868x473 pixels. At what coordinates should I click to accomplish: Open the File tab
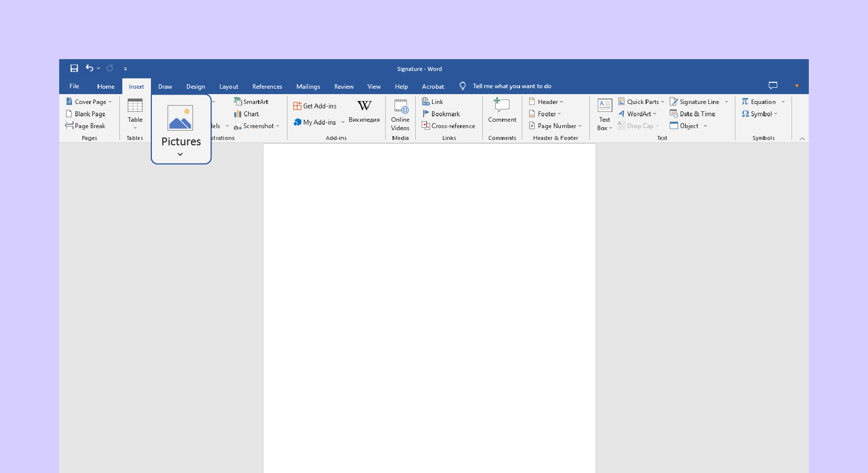[74, 86]
